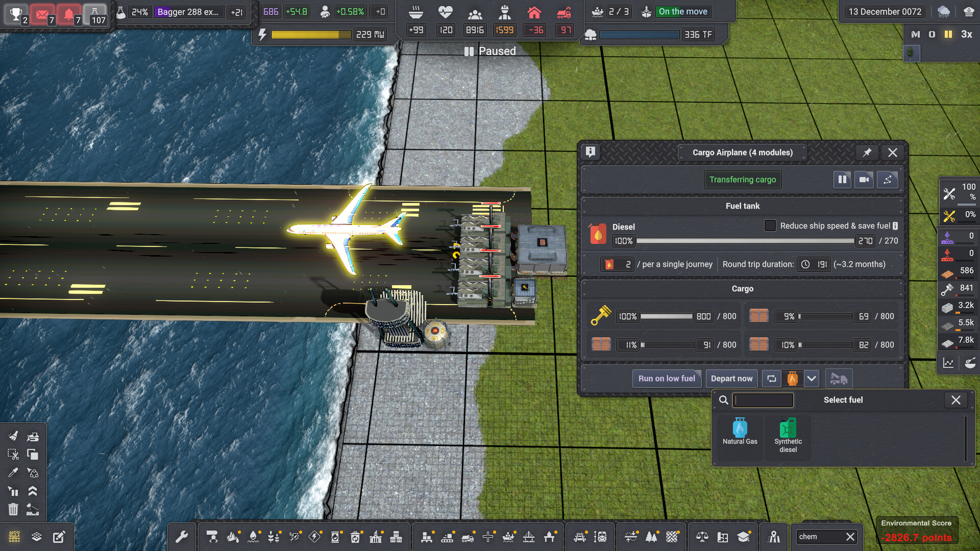The height and width of the screenshot is (551, 980).
Task: Focus the Select fuel search field
Action: [763, 400]
